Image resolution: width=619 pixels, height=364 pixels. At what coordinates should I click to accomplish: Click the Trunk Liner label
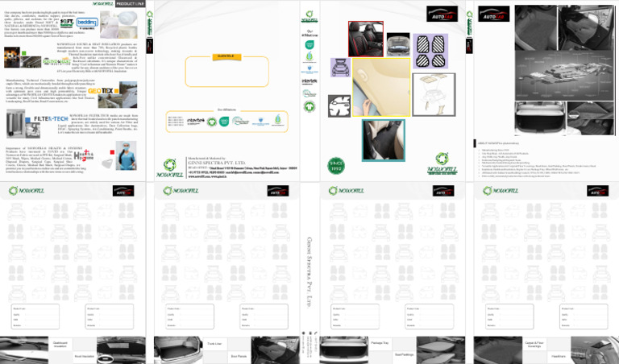point(214,344)
